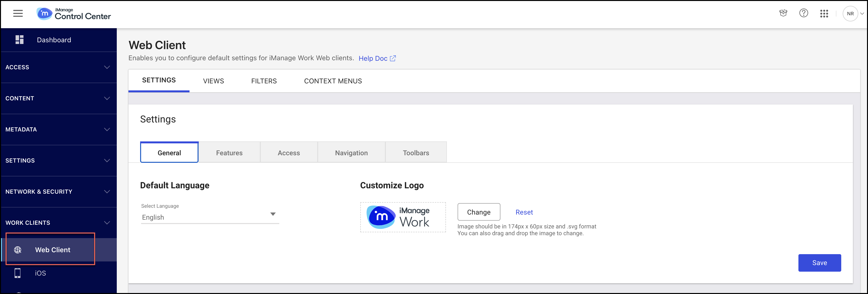868x294 pixels.
Task: Select the iOS phone icon in sidebar
Action: 18,273
